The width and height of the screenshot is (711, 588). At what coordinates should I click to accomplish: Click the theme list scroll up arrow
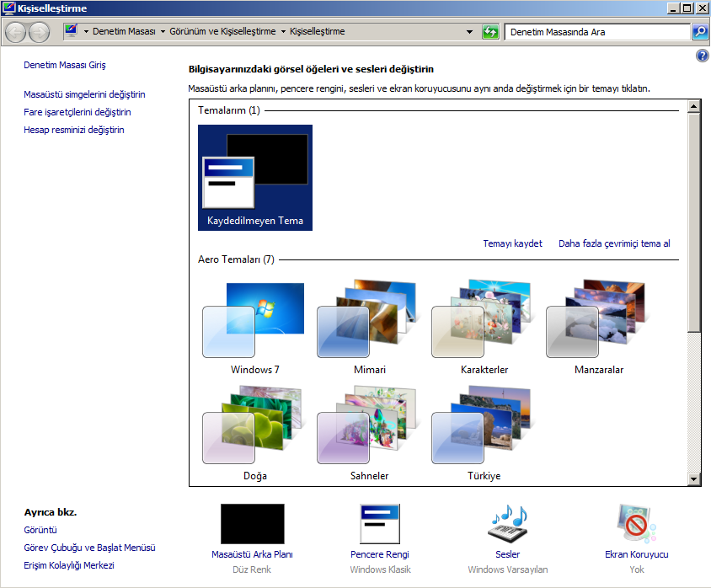coord(694,106)
